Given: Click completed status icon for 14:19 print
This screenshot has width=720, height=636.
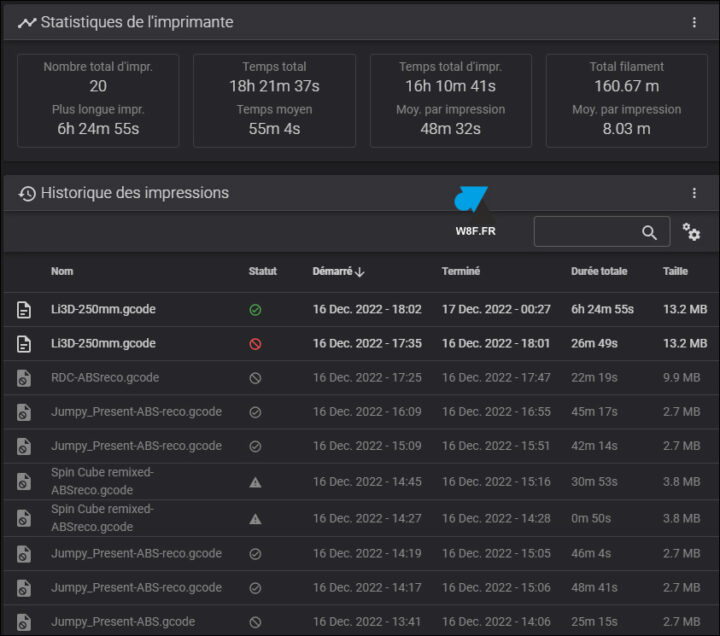Looking at the screenshot, I should click(255, 554).
